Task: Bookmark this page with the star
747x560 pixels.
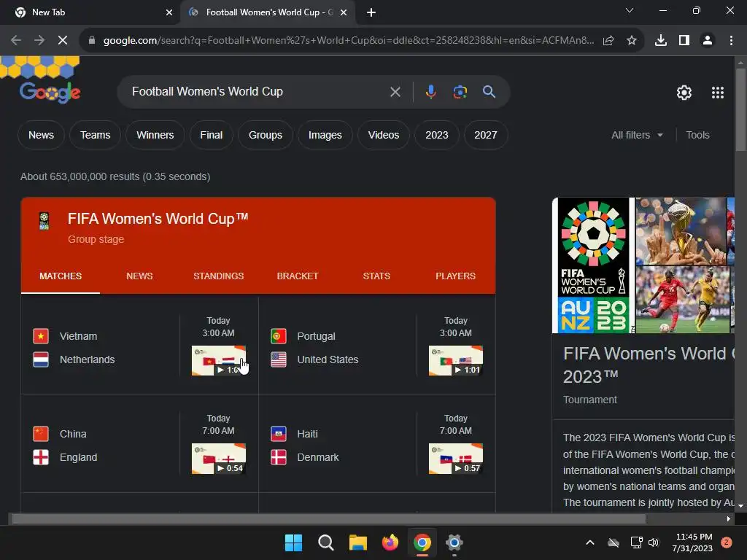Action: pyautogui.click(x=632, y=41)
